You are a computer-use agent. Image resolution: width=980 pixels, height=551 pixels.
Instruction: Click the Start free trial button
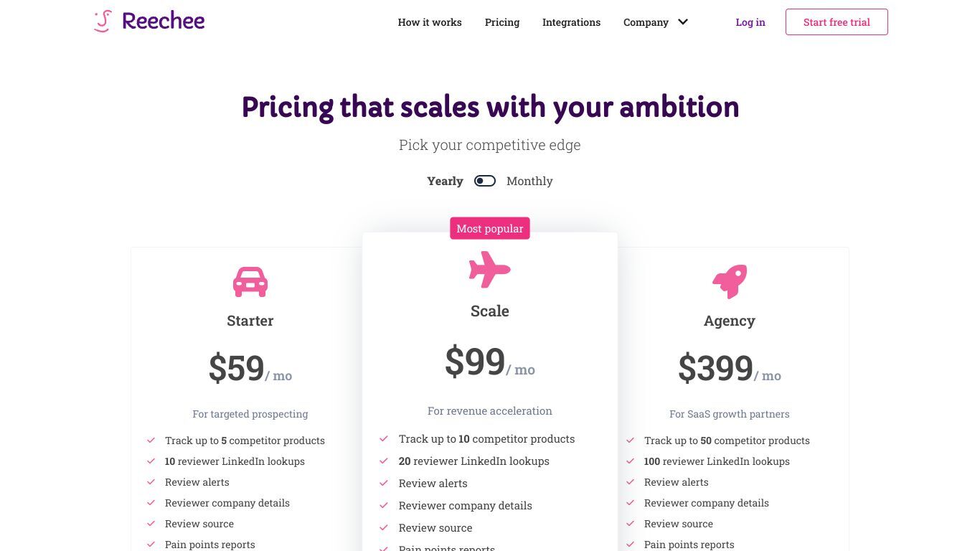[x=837, y=22]
